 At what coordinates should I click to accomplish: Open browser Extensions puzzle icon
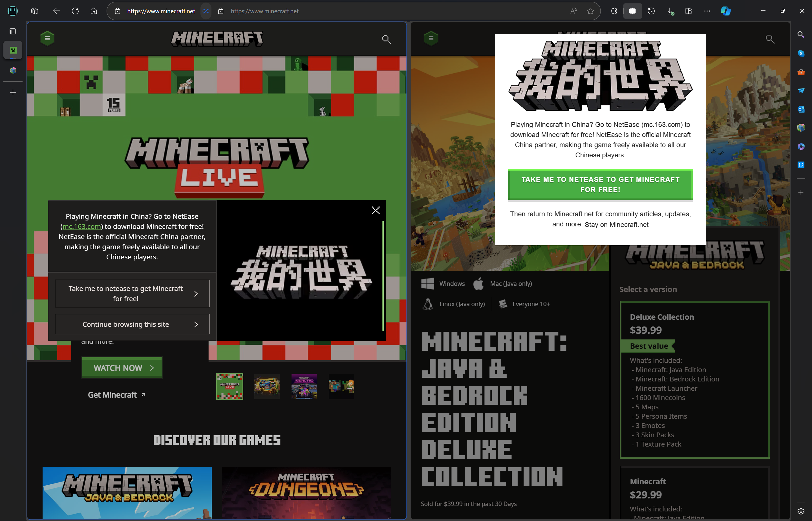pos(614,11)
